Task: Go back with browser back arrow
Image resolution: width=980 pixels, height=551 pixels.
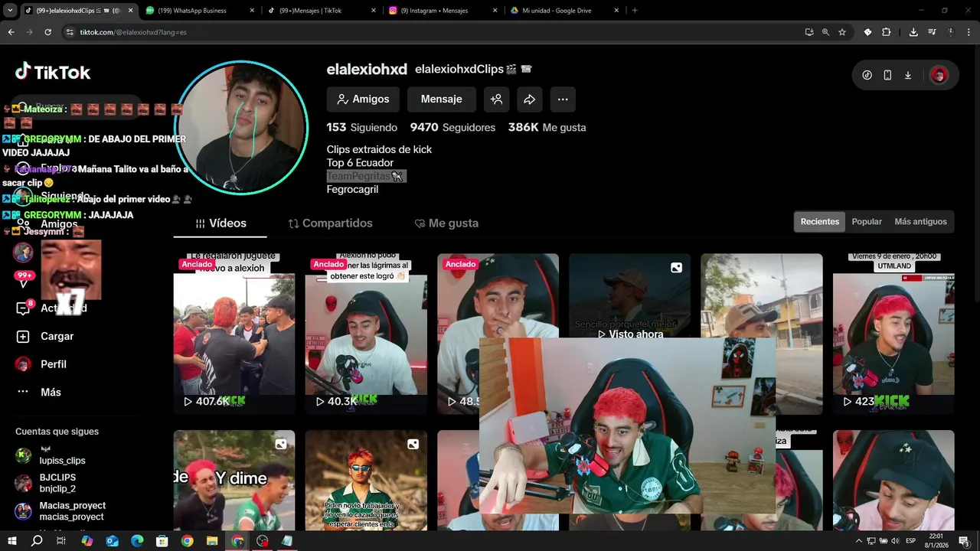Action: point(11,32)
